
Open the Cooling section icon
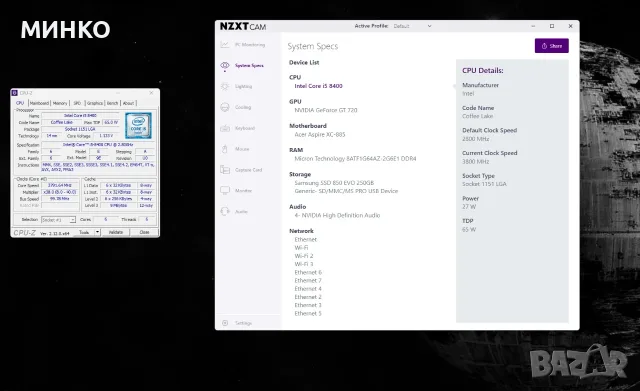point(224,107)
